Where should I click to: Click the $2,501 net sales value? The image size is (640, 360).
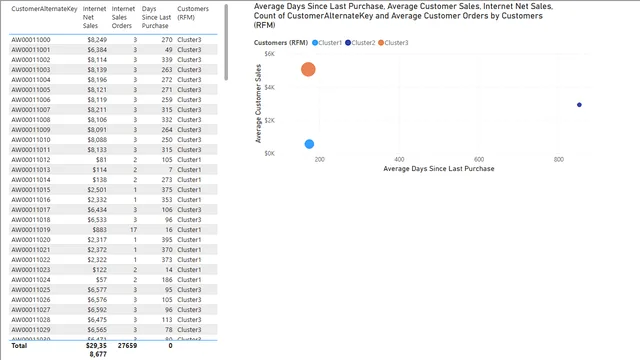click(97, 190)
